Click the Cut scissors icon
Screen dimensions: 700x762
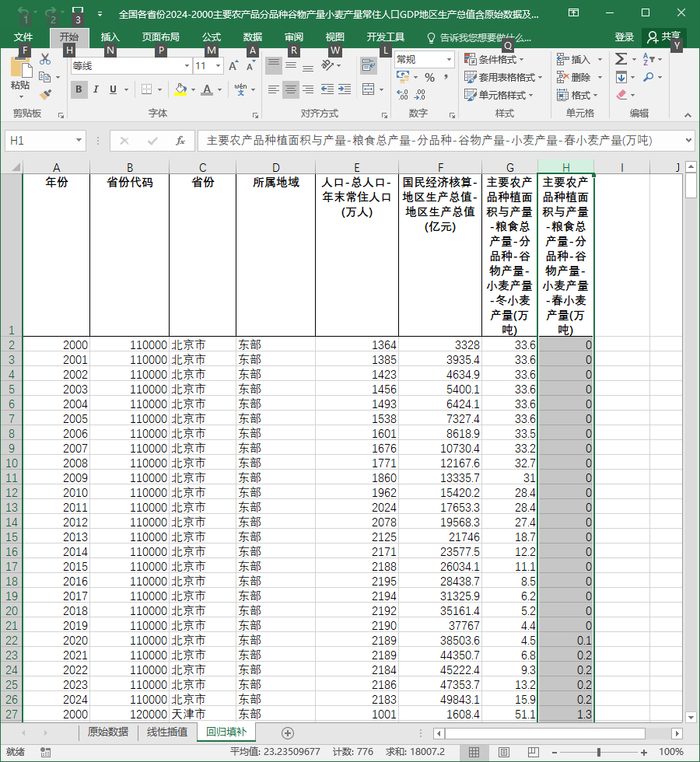pyautogui.click(x=45, y=59)
